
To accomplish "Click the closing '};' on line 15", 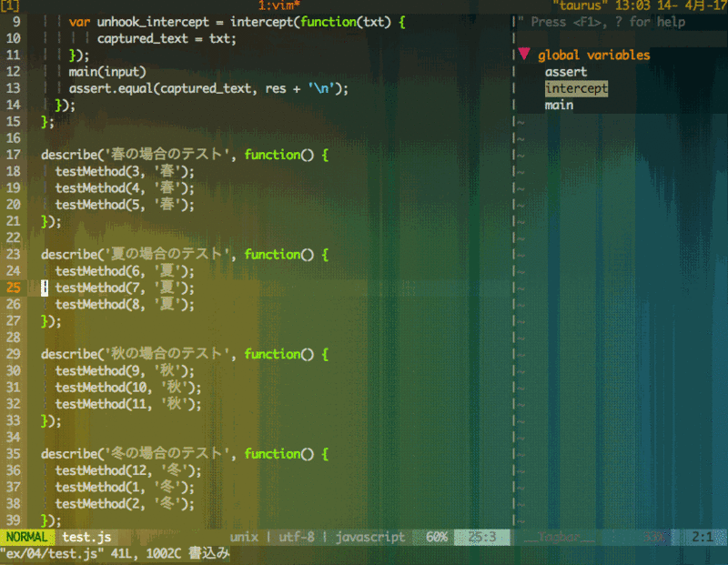I will point(48,122).
